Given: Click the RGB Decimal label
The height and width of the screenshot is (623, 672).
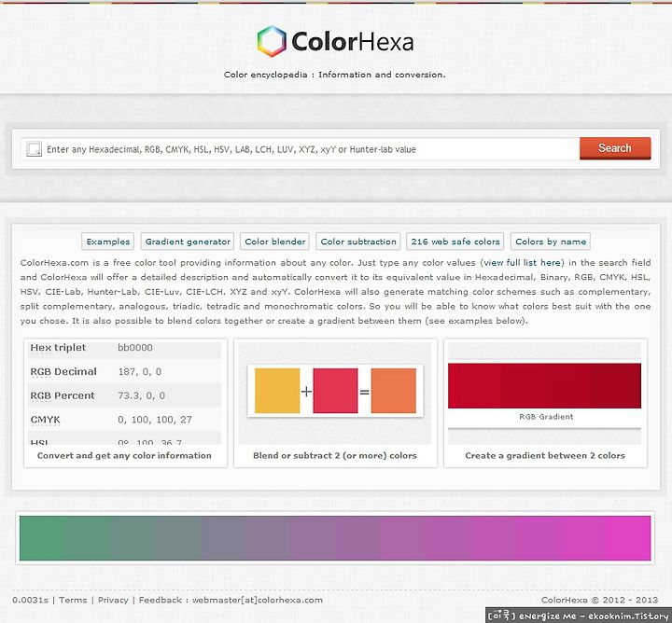Looking at the screenshot, I should (63, 372).
